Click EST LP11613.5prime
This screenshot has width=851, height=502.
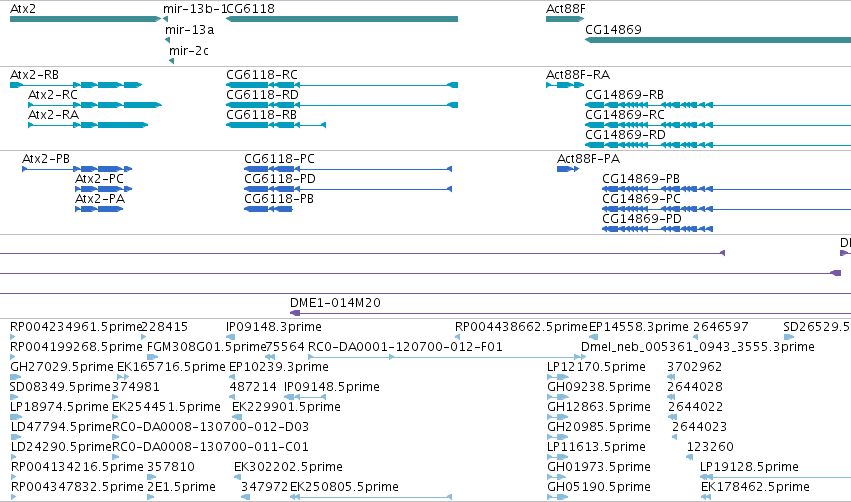pos(596,447)
